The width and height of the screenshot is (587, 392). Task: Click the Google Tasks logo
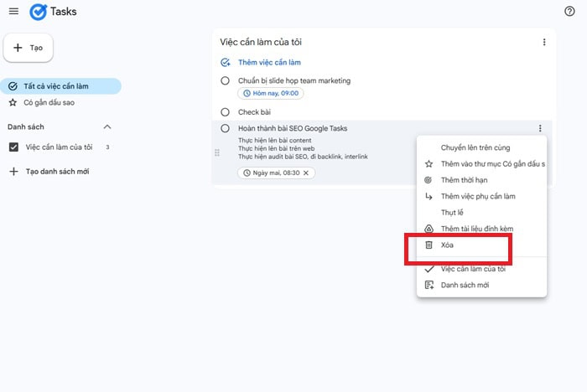[39, 12]
